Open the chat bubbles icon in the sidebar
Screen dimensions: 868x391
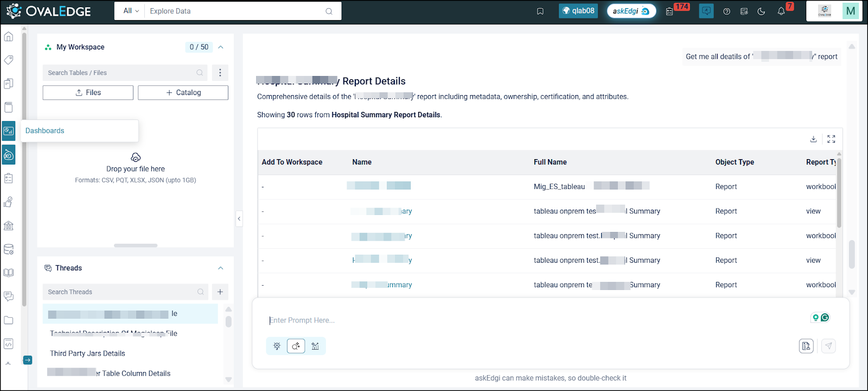(9, 297)
